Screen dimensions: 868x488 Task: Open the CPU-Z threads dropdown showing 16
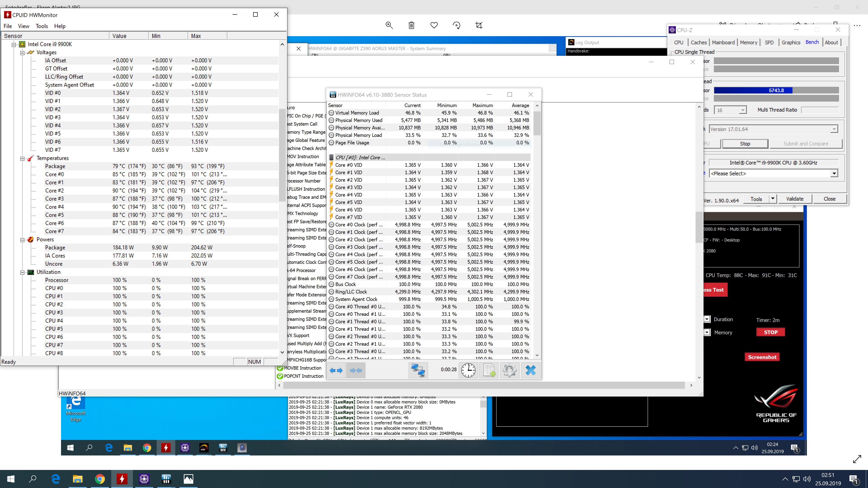743,110
